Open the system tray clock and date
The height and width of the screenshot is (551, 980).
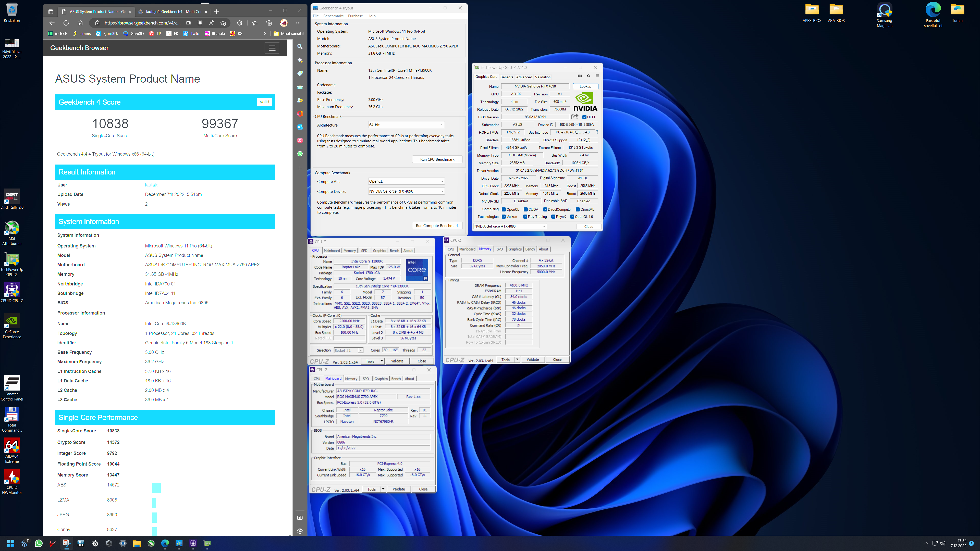click(958, 543)
